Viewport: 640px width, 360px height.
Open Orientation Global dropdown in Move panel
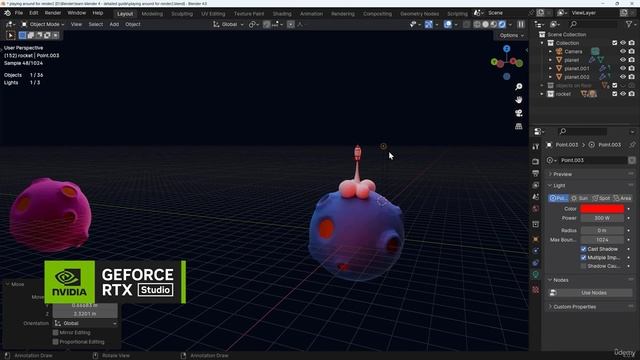coord(85,323)
